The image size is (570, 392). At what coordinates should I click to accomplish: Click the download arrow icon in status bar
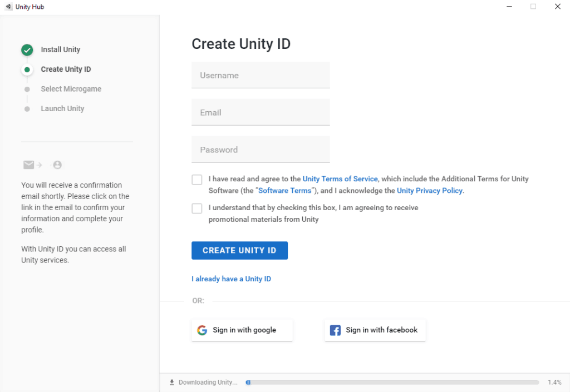[x=172, y=383]
